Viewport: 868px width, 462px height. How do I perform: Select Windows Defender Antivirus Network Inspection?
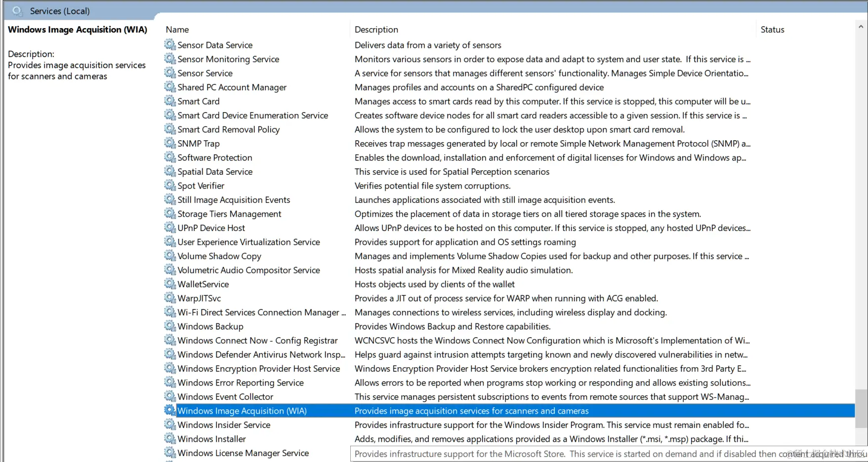click(x=261, y=354)
